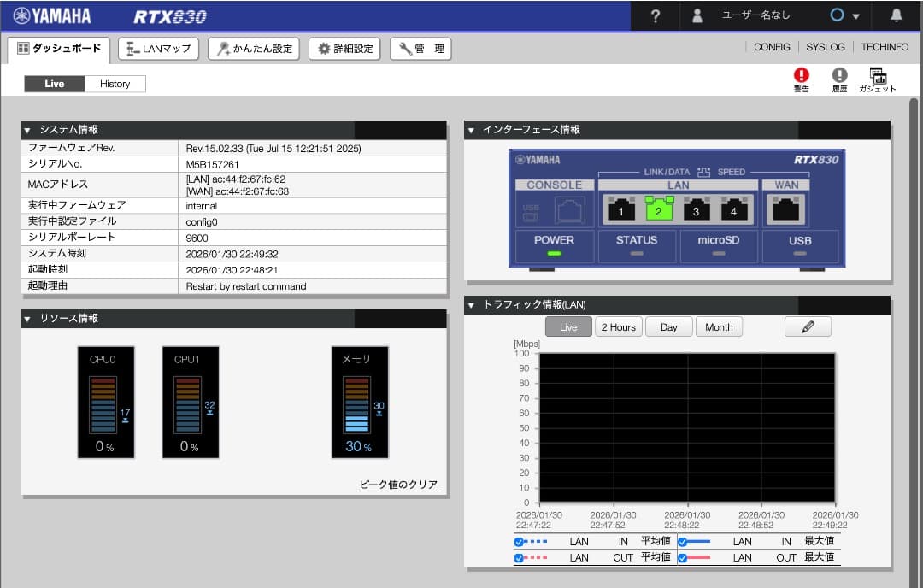Select the Day traffic view button
The height and width of the screenshot is (588, 923).
668,326
